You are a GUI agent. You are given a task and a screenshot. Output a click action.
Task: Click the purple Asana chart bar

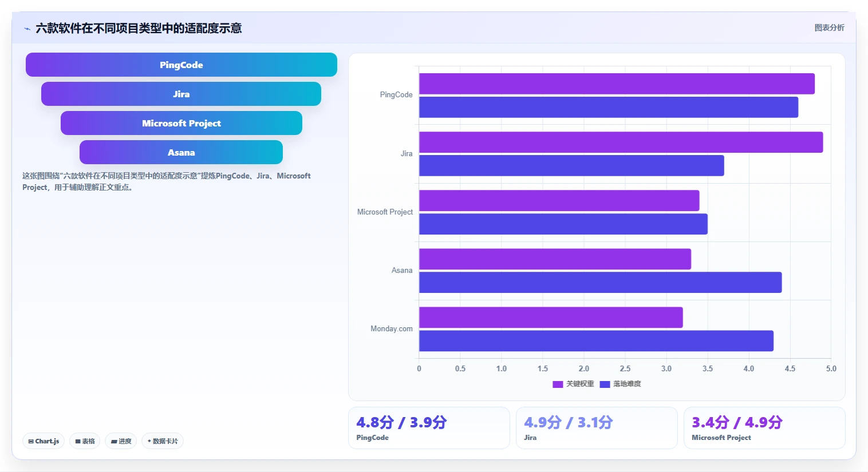tap(555, 259)
